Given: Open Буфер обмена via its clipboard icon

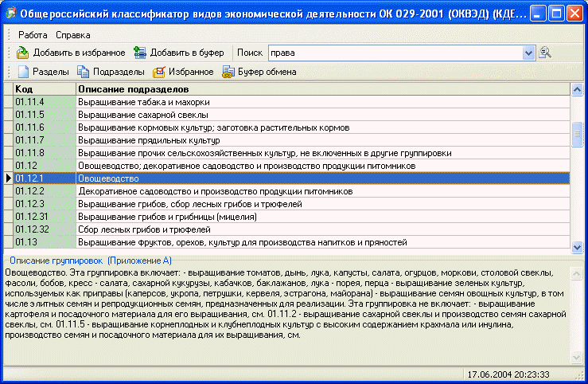Looking at the screenshot, I should [x=228, y=72].
